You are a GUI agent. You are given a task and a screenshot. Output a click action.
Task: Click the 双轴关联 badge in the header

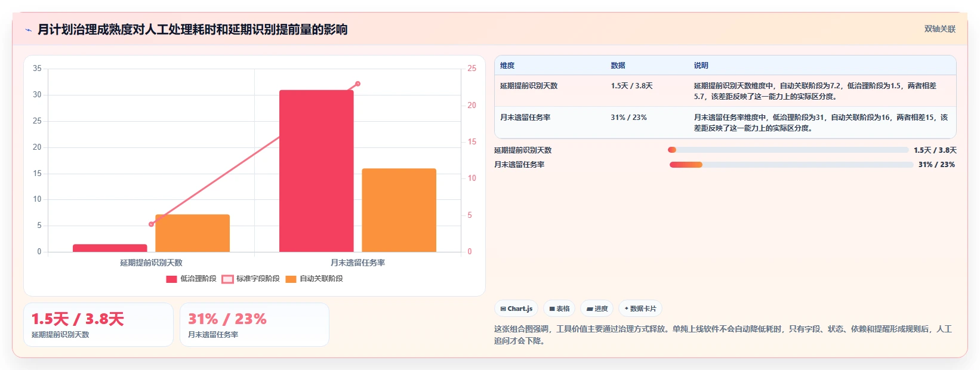(939, 29)
